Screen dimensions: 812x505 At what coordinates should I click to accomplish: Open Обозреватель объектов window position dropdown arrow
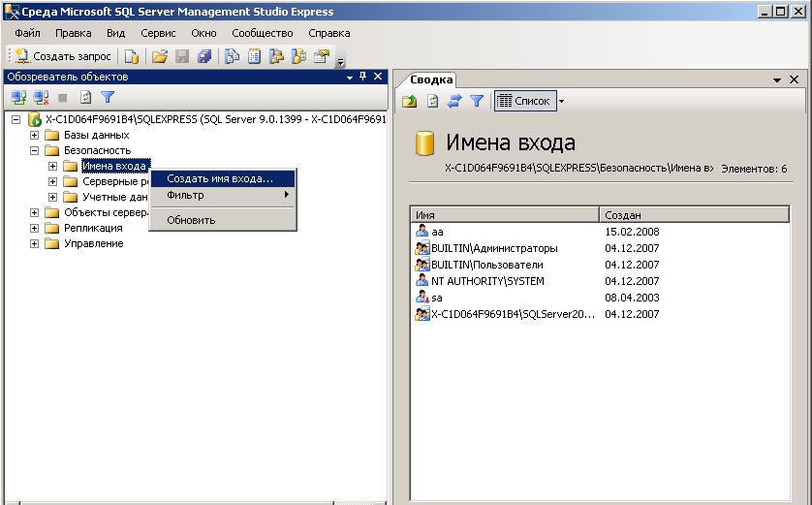click(x=350, y=78)
